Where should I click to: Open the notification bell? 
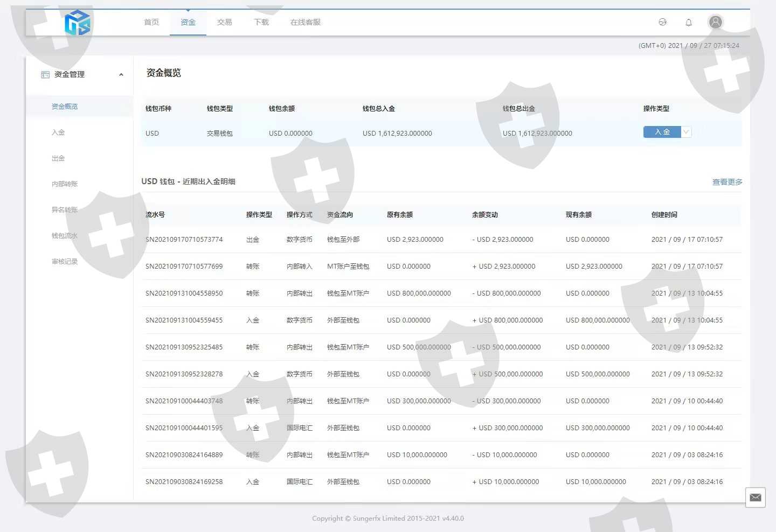[689, 22]
